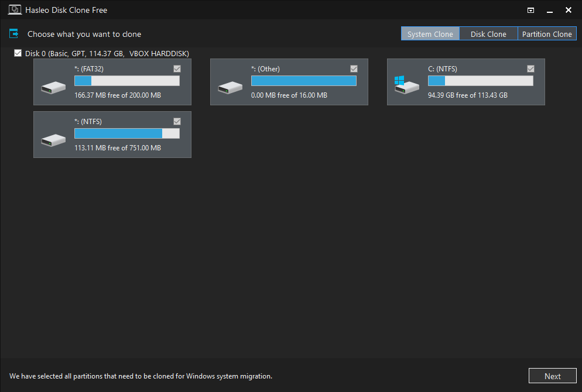Click the FAT32 partition usage bar
This screenshot has height=392, width=582.
[127, 81]
